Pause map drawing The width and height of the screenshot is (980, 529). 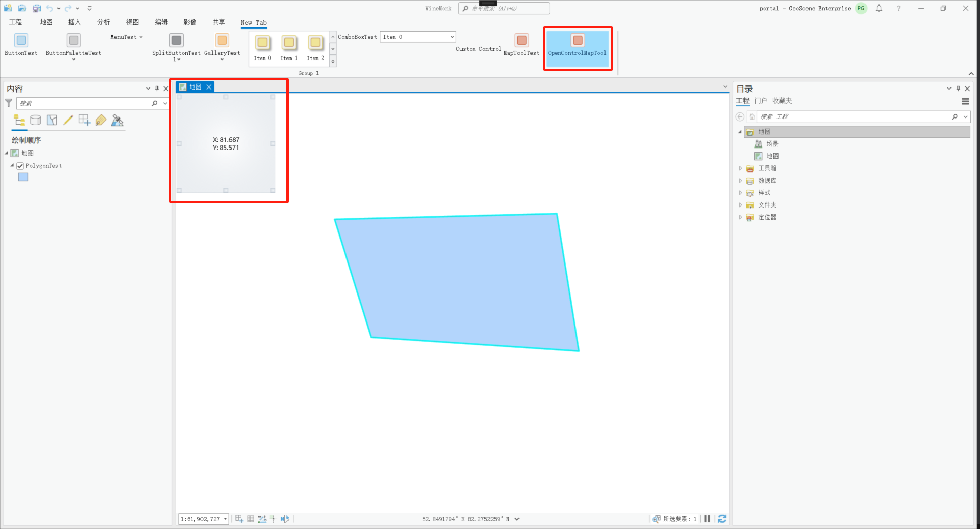click(x=707, y=519)
